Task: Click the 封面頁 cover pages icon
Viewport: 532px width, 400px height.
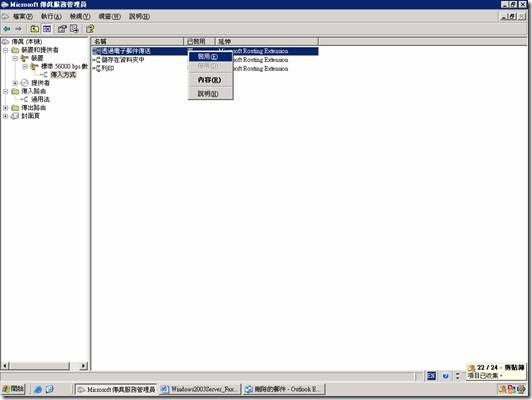Action: pos(15,116)
